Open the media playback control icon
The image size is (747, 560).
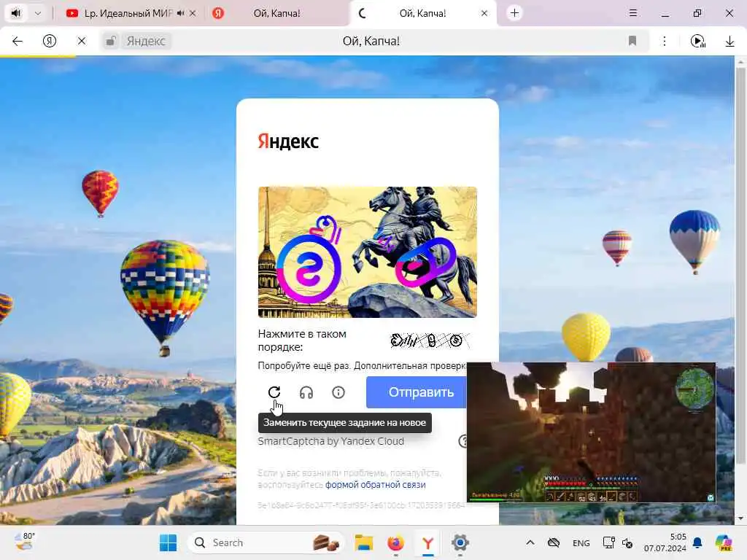[x=697, y=42]
